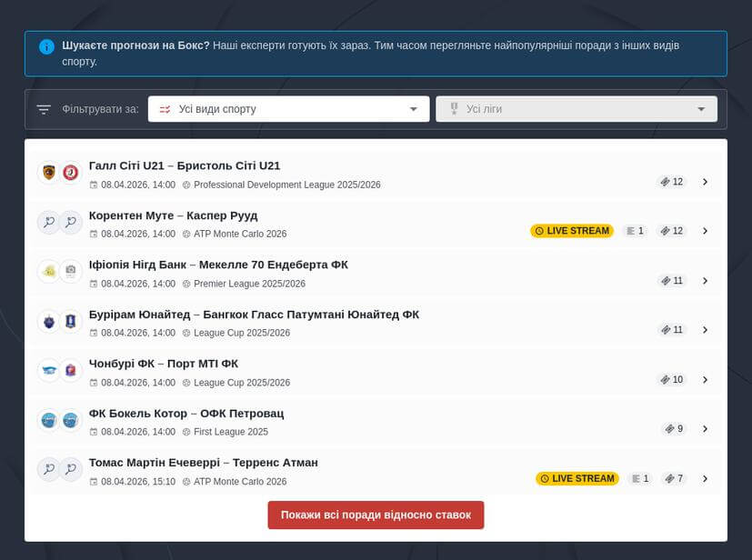Click tips count 9 badge for Бокель Котор match

(x=674, y=429)
